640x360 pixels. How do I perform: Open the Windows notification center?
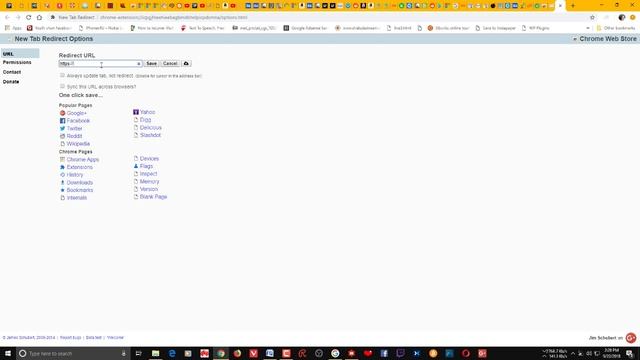point(630,353)
